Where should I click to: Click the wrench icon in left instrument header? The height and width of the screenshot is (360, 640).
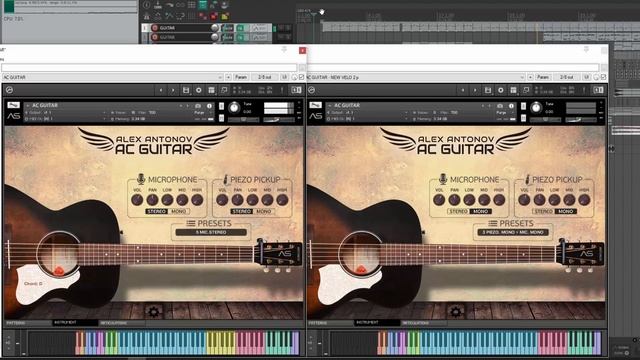13,105
